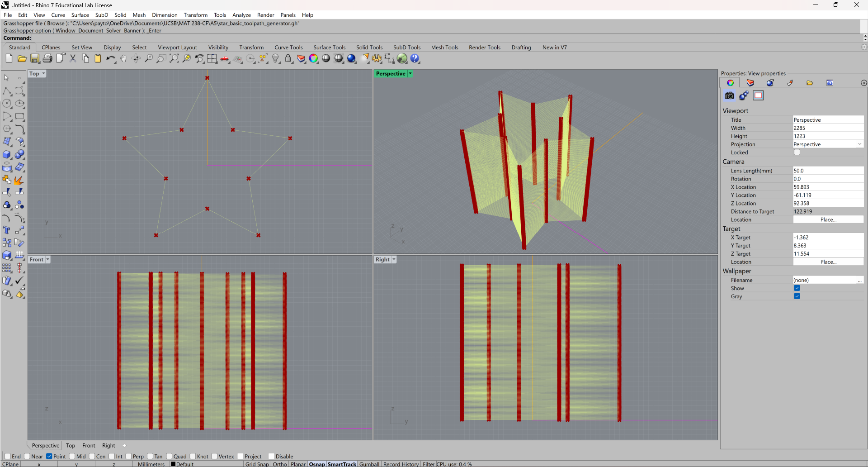Click the padlock Lock Objects icon
Screen dimensions: 868x467
[x=288, y=58]
